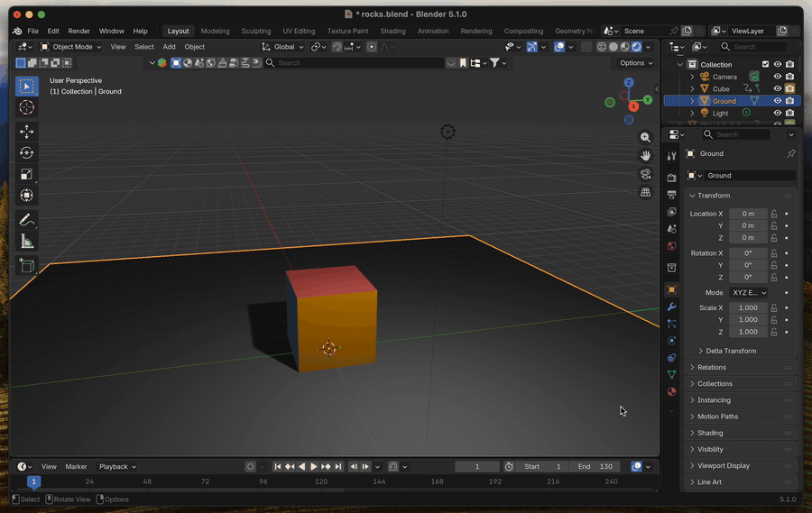Screen dimensions: 812x513
Task: Toggle lock for Rotation Z
Action: coord(774,278)
